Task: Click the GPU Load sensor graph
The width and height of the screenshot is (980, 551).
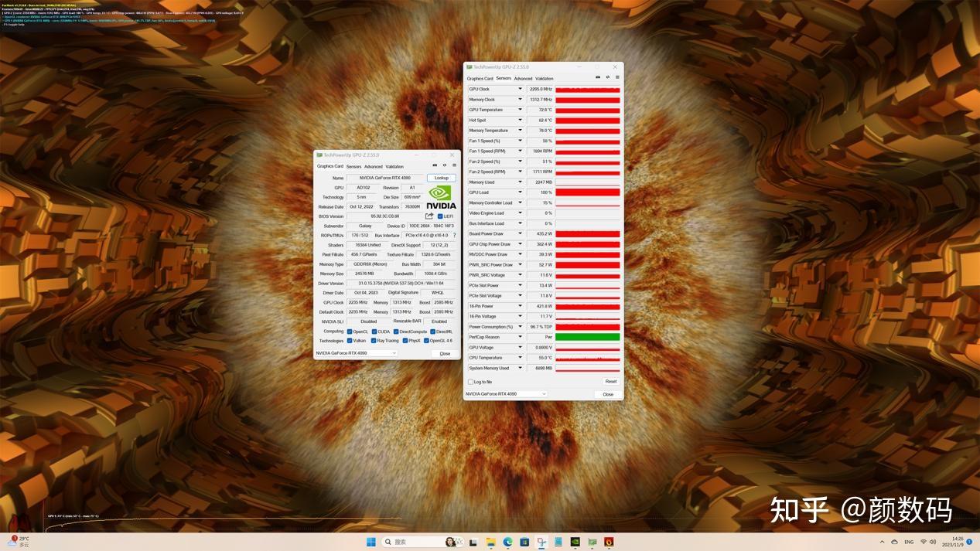Action: click(588, 192)
